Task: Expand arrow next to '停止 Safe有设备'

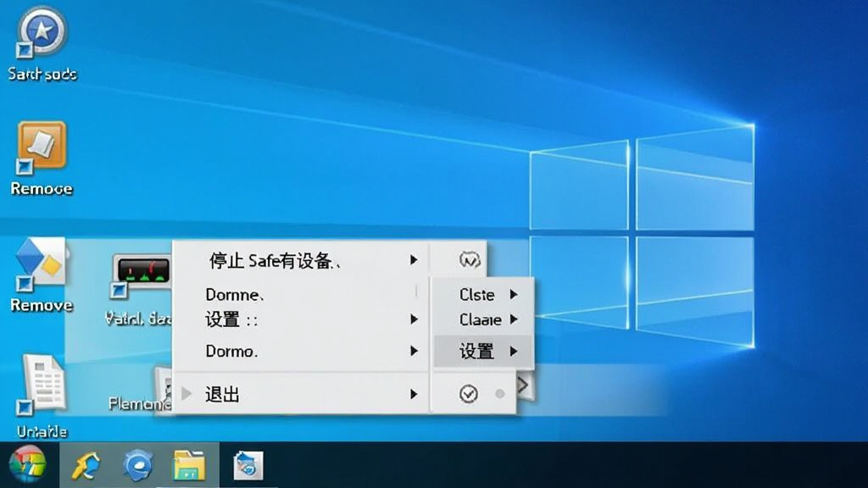Action: tap(414, 259)
